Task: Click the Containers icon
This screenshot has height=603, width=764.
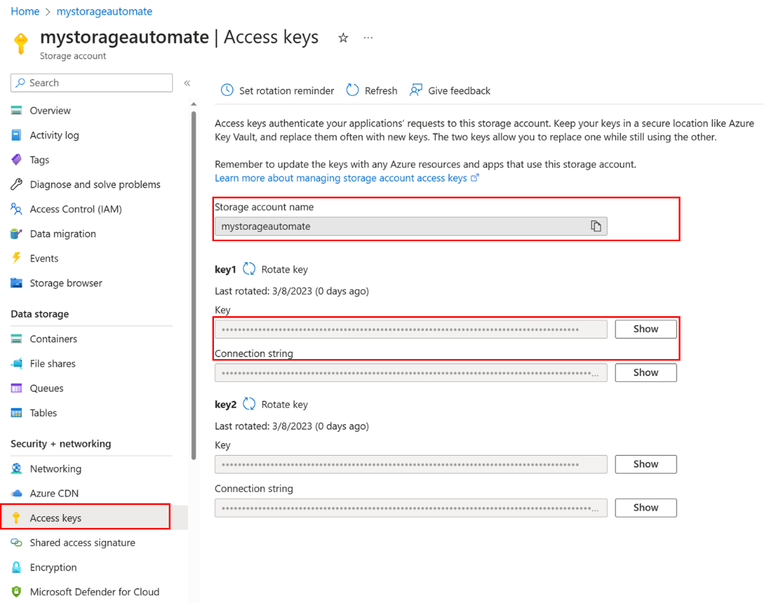Action: (17, 339)
